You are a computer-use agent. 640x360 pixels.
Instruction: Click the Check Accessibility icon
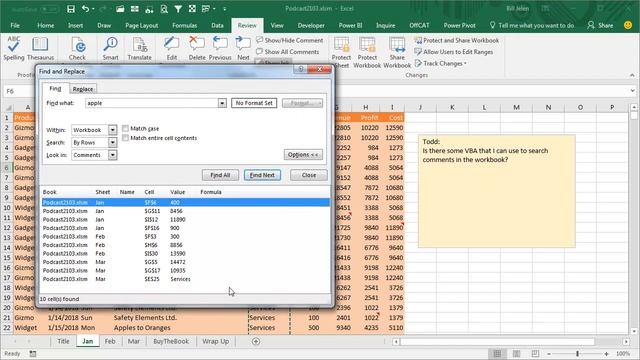pyautogui.click(x=77, y=48)
